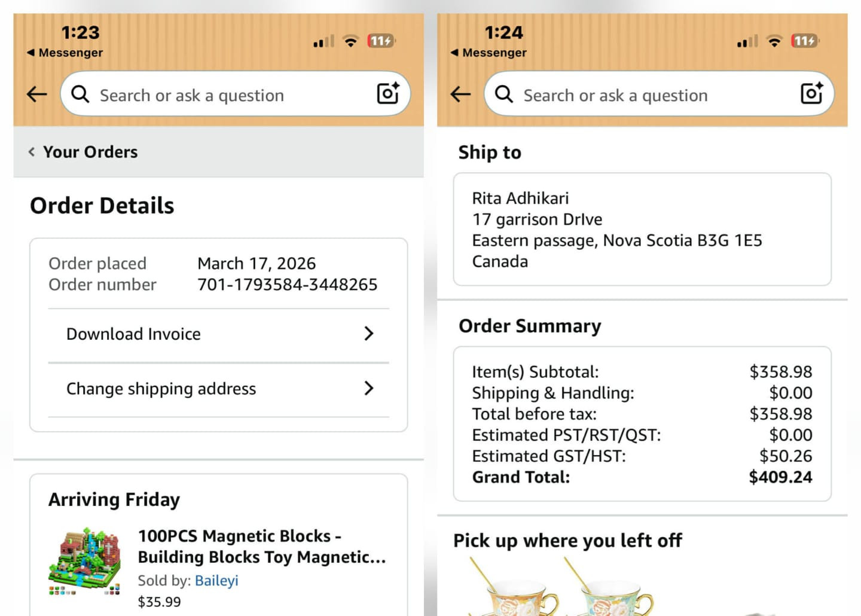Screen dimensions: 861x616
Task: Tap magnetic blocks product thumbnail
Action: coord(84,562)
